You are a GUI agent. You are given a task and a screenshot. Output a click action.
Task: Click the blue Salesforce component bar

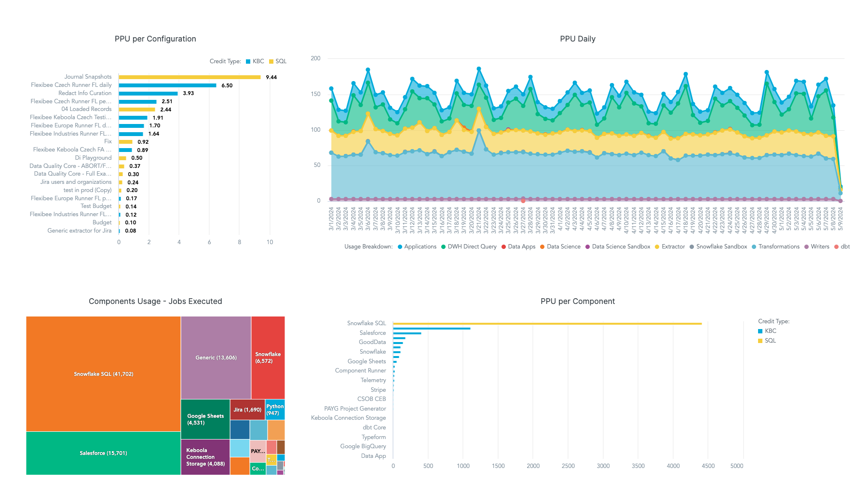tap(407, 333)
